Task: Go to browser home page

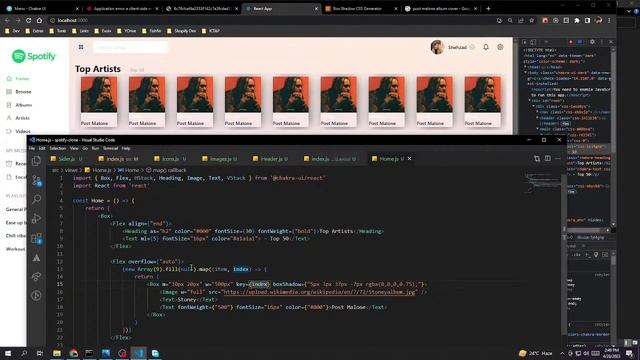Action: click(x=39, y=20)
